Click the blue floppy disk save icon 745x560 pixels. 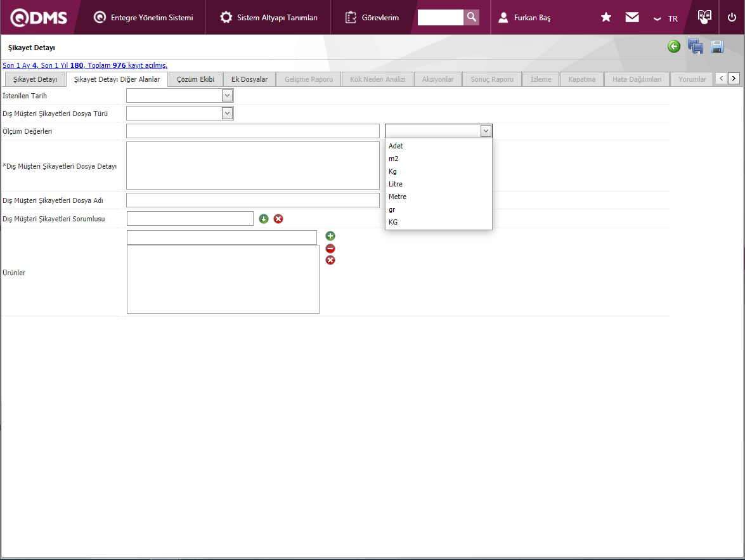click(717, 46)
